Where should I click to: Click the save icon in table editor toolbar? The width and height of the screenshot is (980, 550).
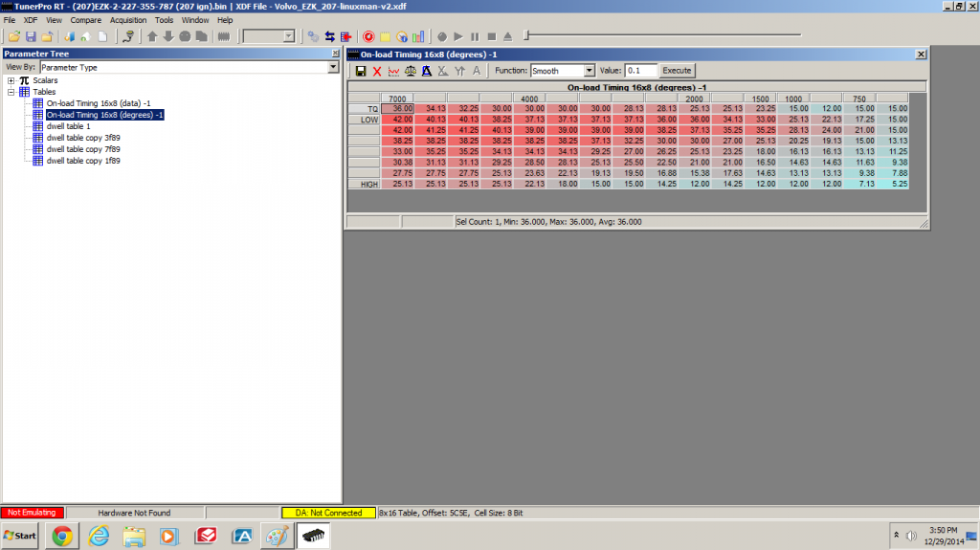click(x=361, y=71)
